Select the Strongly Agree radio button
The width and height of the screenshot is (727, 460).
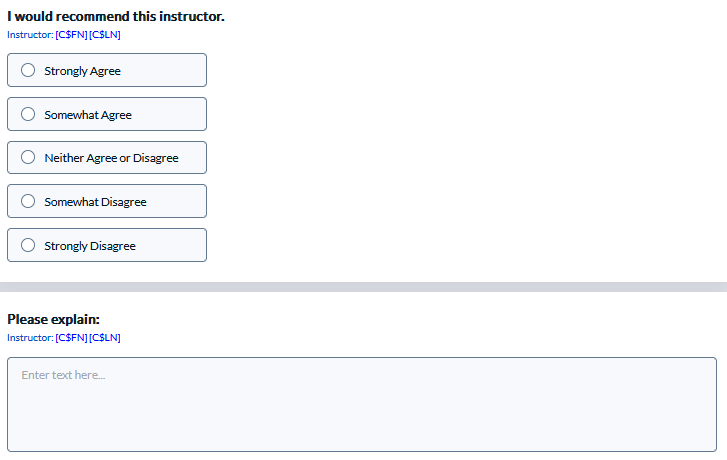(28, 70)
